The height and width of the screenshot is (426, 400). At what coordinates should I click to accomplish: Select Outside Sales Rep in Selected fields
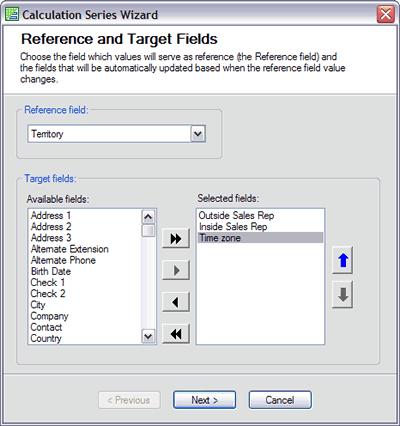click(236, 215)
